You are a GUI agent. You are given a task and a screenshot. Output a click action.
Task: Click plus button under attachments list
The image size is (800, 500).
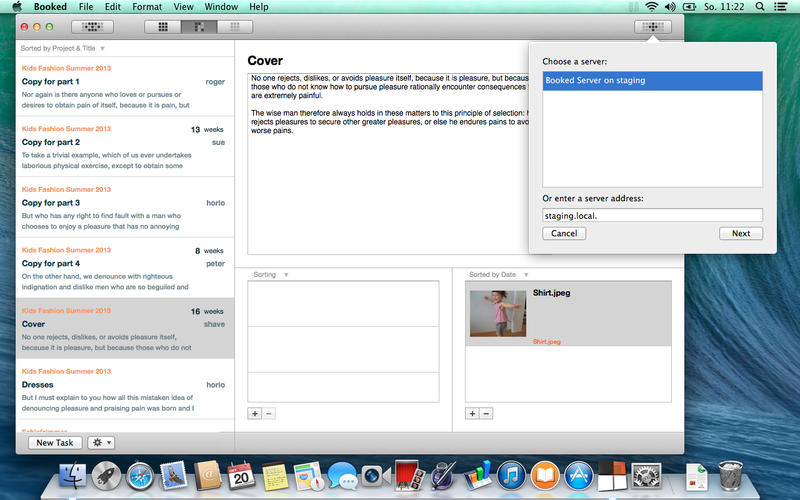click(472, 413)
